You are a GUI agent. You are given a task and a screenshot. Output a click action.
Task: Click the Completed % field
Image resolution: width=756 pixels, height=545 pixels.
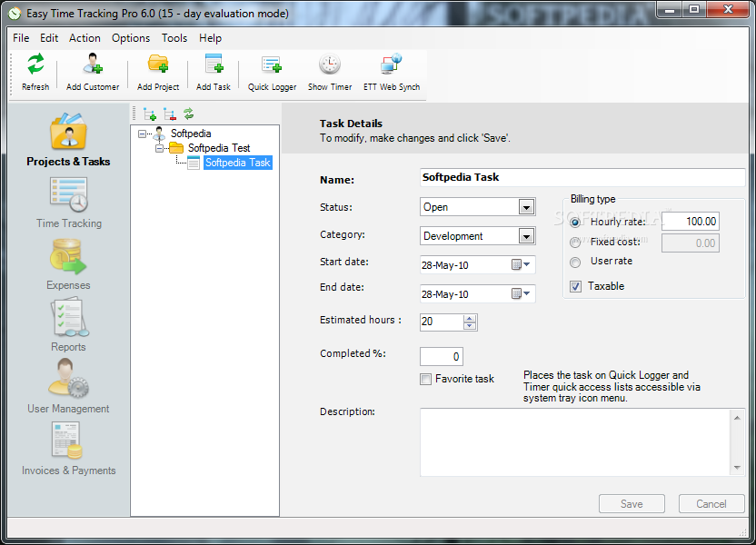[442, 357]
